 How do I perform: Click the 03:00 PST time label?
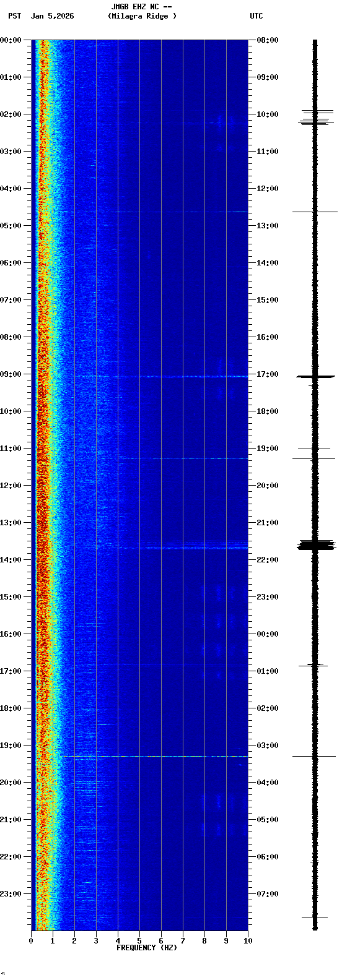(x=11, y=152)
